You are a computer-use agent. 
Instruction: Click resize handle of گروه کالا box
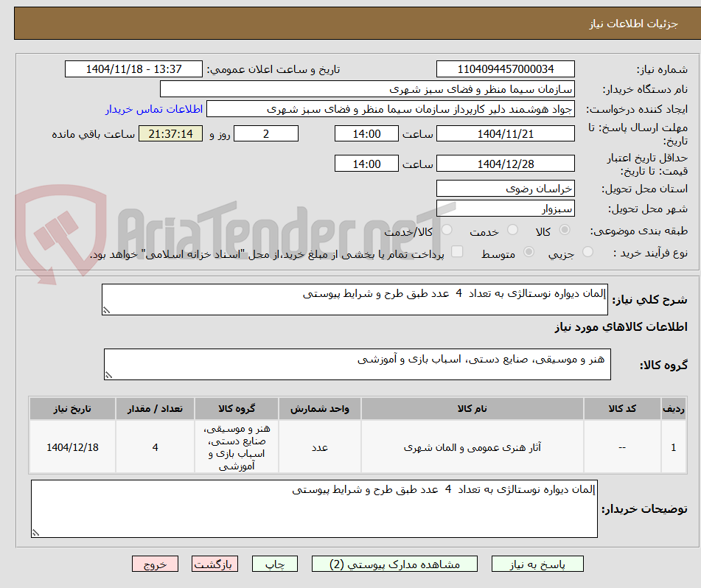pos(108,375)
